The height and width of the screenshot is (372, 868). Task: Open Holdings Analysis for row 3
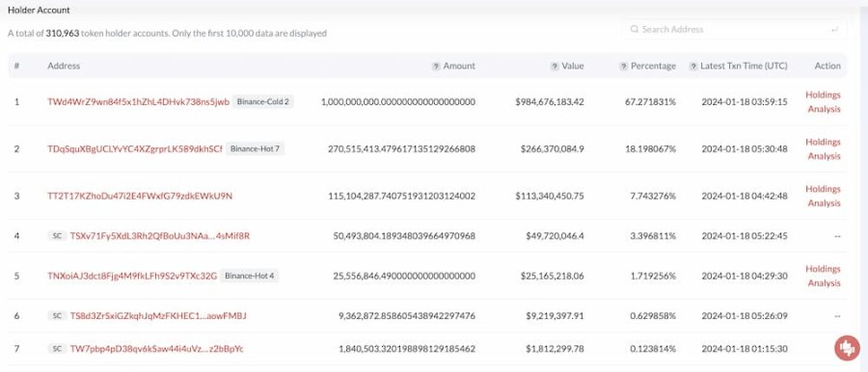coord(824,196)
